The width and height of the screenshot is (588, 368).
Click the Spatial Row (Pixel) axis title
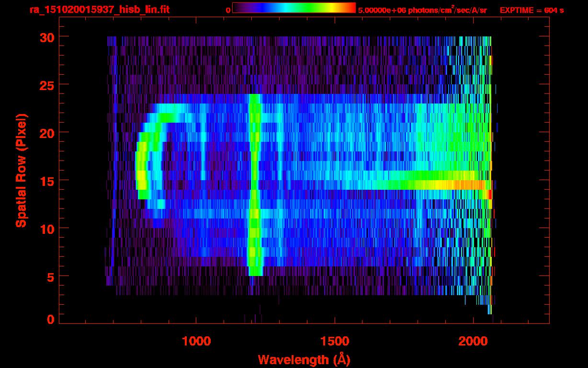pyautogui.click(x=21, y=171)
